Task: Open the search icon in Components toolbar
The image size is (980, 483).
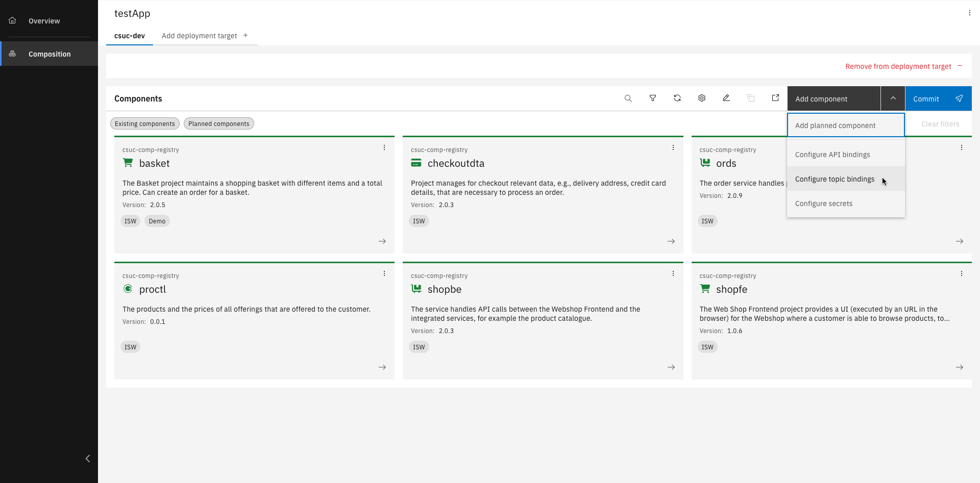Action: pyautogui.click(x=628, y=98)
